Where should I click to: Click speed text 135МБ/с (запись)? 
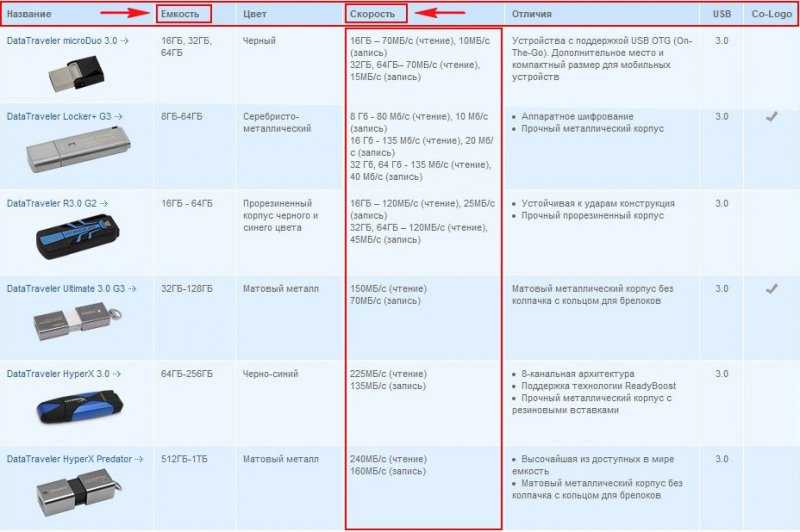388,386
